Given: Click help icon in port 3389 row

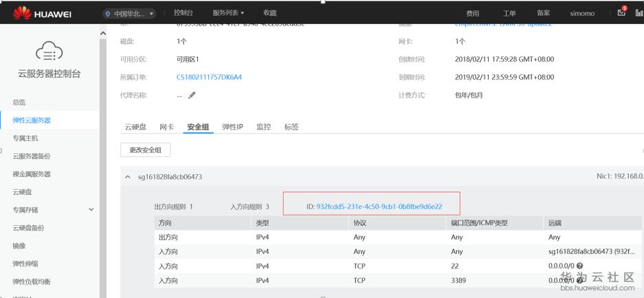Looking at the screenshot, I should pyautogui.click(x=579, y=280).
